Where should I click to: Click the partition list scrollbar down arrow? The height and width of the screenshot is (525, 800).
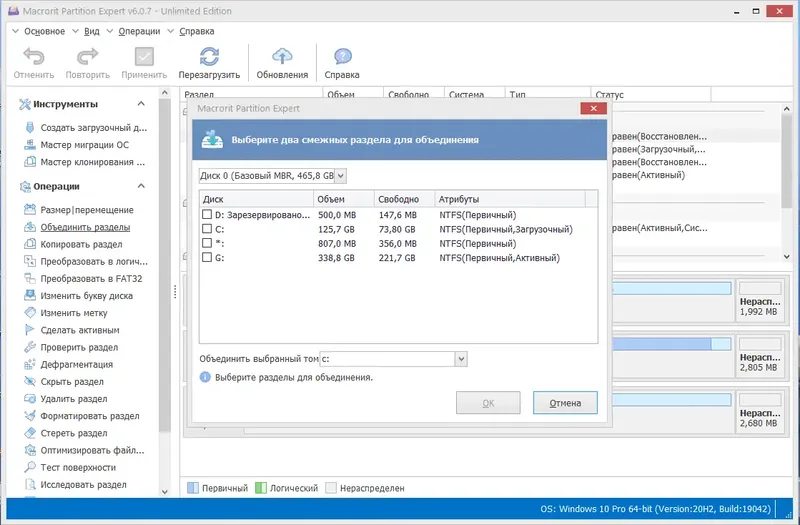click(786, 257)
